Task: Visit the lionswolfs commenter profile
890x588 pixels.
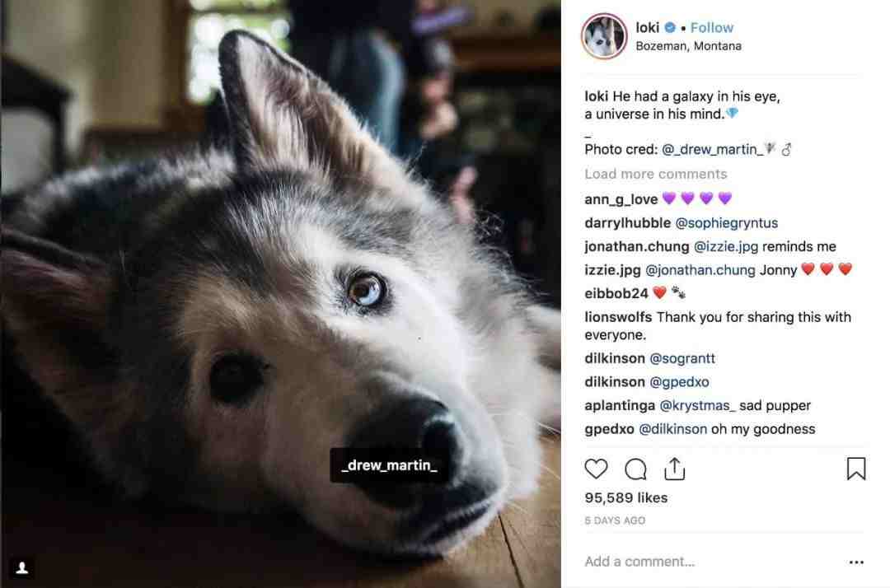Action: click(618, 317)
